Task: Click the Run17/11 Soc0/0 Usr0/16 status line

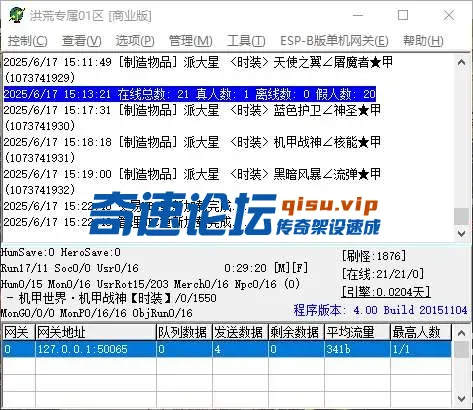Action: click(70, 268)
